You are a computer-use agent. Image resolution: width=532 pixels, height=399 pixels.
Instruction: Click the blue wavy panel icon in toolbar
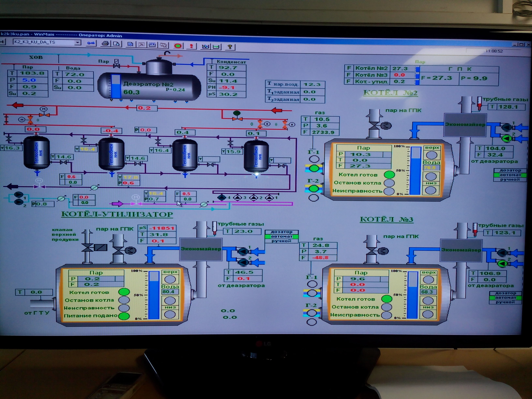pos(130,44)
